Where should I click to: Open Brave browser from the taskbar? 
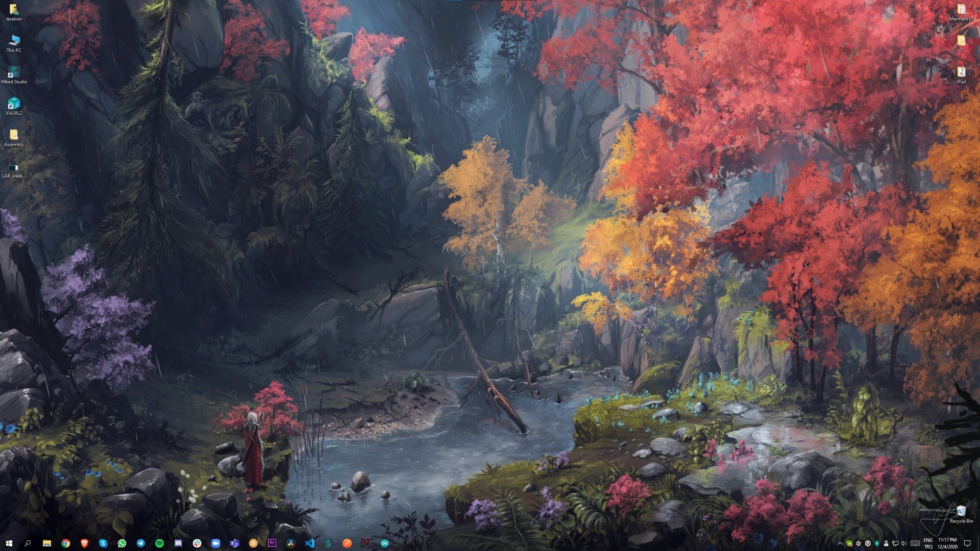click(x=84, y=543)
